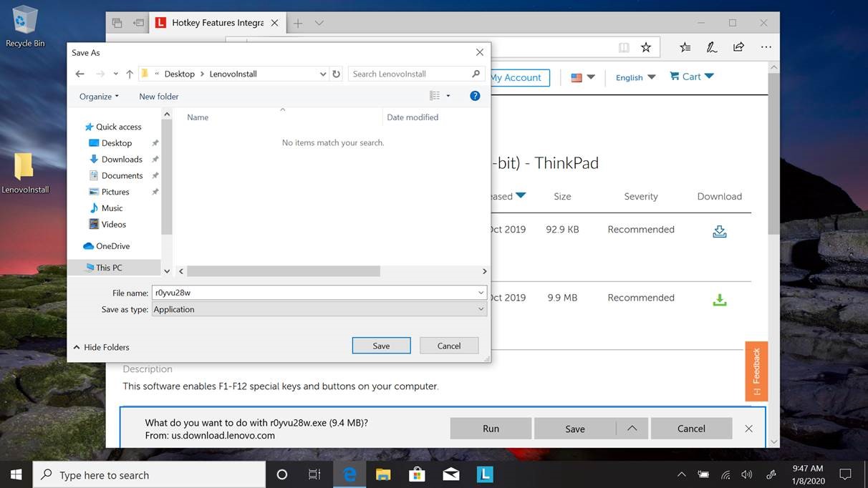Click Cancel in Save As dialog
Viewport: 868px width, 488px height.
tap(449, 346)
